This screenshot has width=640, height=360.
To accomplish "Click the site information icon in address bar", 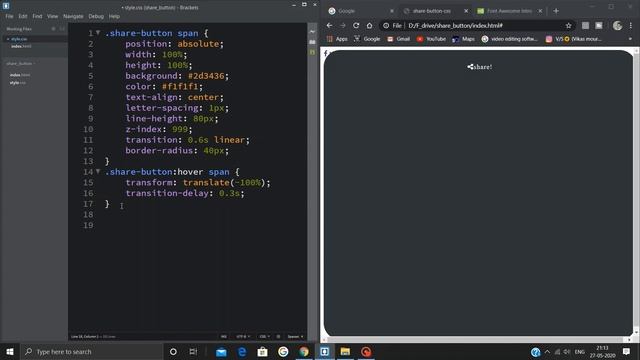I will [x=386, y=26].
